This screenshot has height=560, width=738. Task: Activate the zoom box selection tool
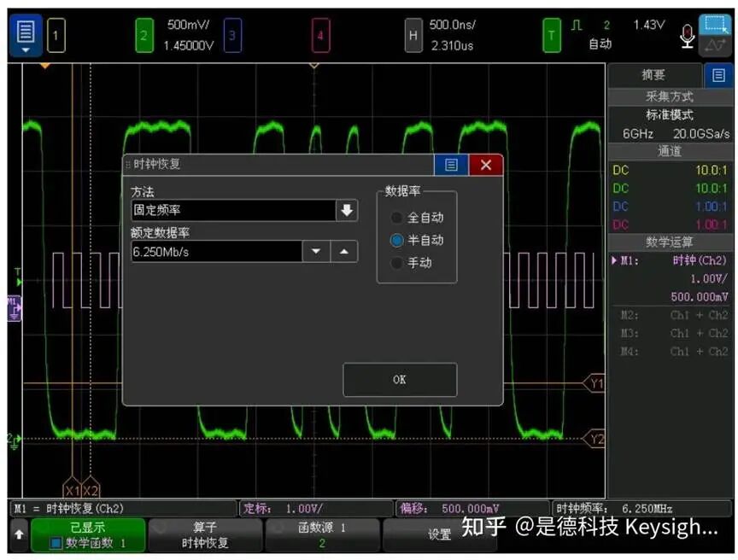[x=715, y=24]
